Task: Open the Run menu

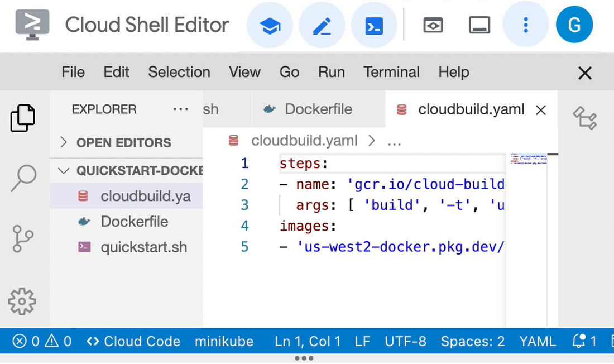Action: tap(331, 72)
